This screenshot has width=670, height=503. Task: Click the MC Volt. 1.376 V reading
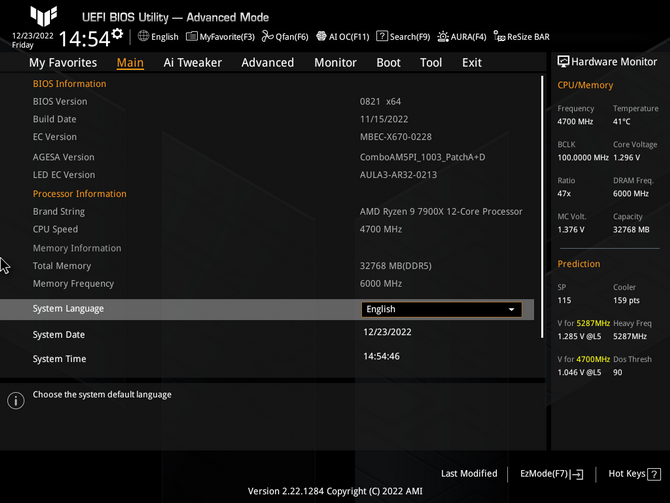pyautogui.click(x=570, y=230)
